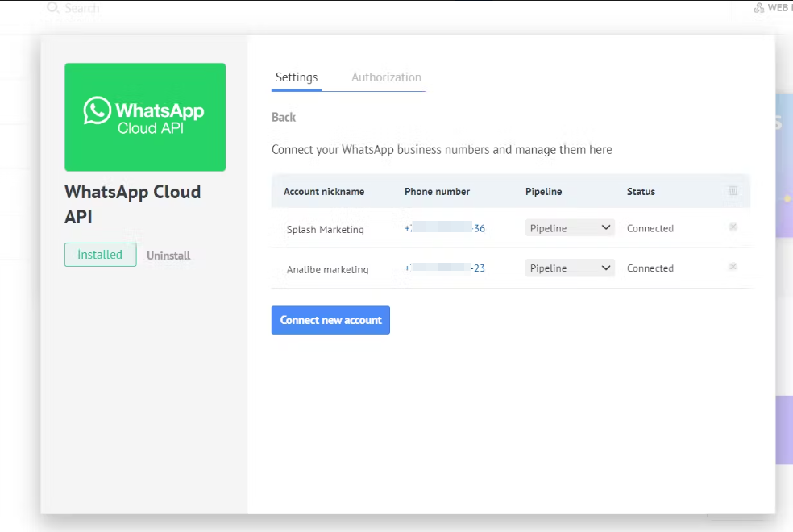This screenshot has width=793, height=532.
Task: Click the Status column header
Action: click(x=641, y=191)
